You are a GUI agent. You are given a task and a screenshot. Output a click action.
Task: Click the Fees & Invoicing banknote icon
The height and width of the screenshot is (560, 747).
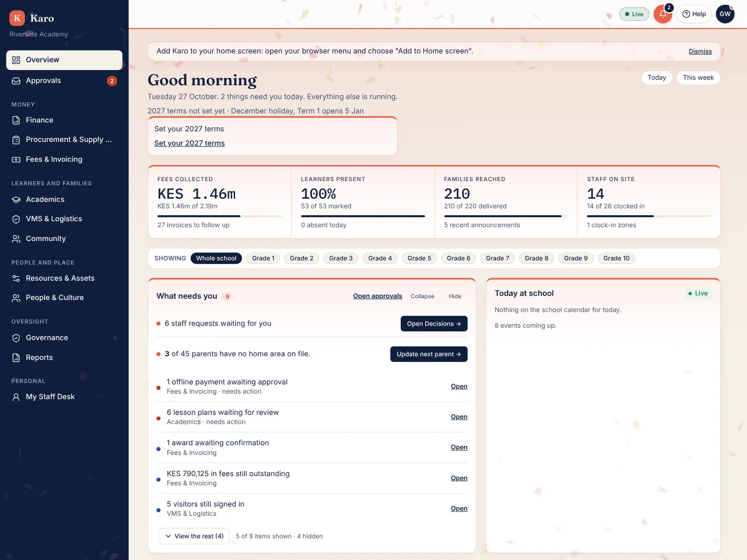coord(16,159)
